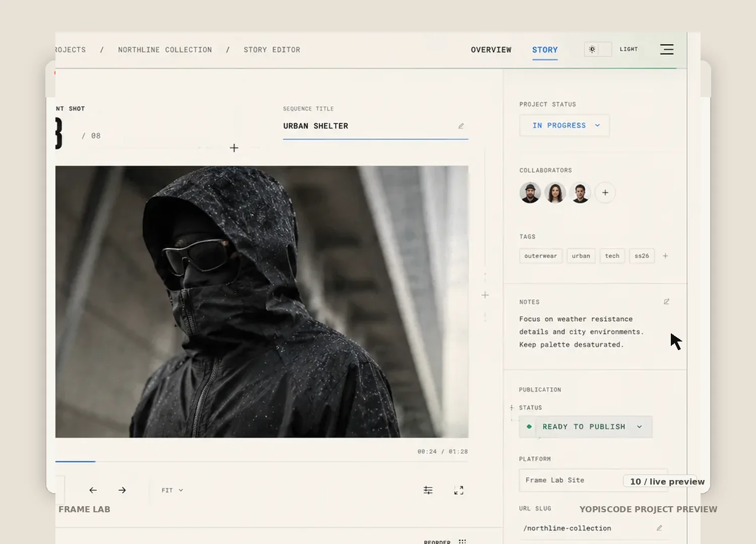This screenshot has height=544, width=756.
Task: Switch to the Overview tab
Action: pyautogui.click(x=491, y=50)
